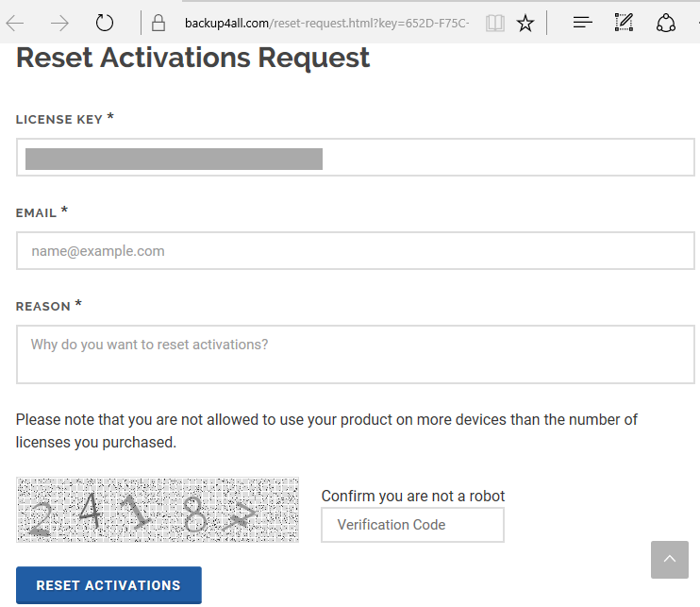Viewport: 700px width, 607px height.
Task: Click the padlock site security icon
Action: pos(158,23)
